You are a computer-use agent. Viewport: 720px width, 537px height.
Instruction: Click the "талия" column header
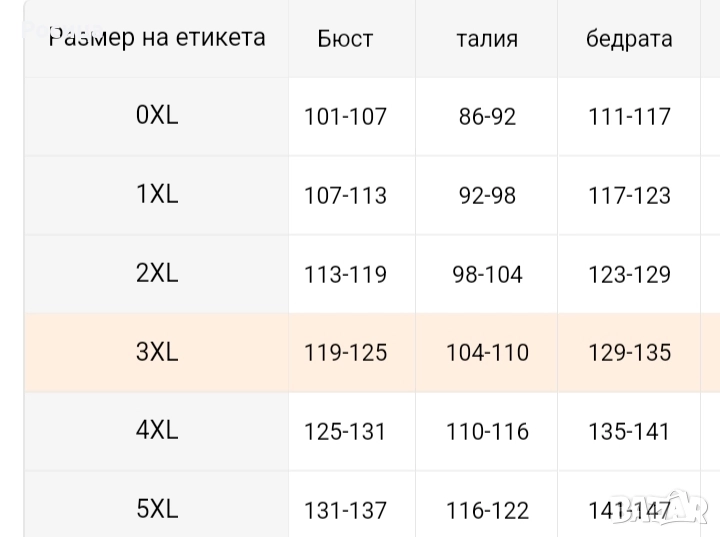tap(487, 39)
